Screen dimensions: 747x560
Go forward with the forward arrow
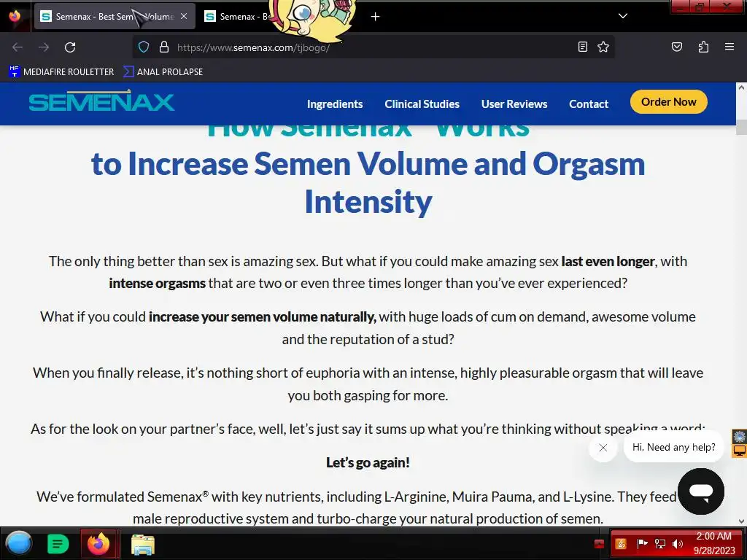coord(44,47)
